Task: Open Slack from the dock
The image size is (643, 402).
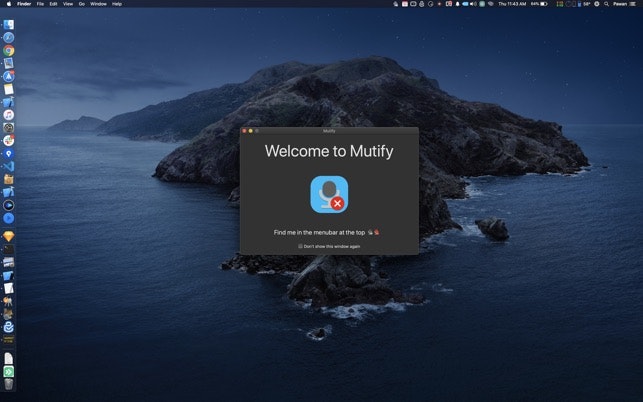Action: 9,140
